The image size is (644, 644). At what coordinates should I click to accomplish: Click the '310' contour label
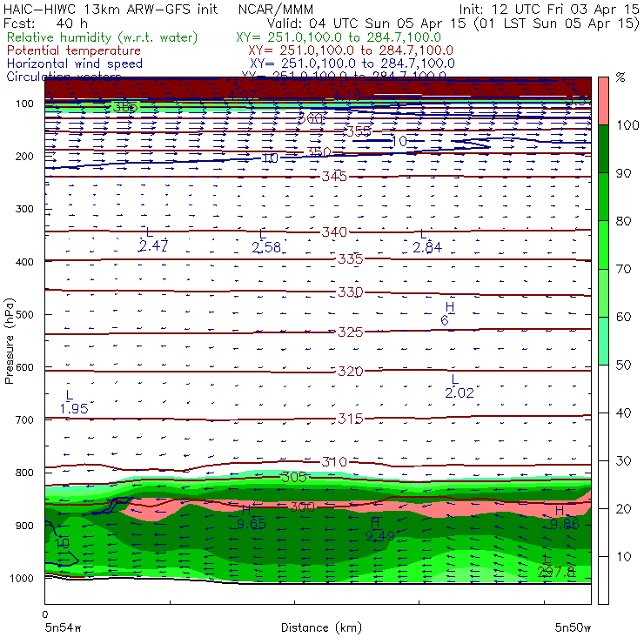click(334, 461)
